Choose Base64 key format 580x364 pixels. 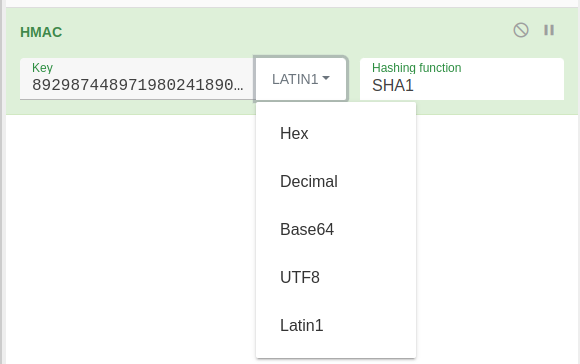pos(336,229)
